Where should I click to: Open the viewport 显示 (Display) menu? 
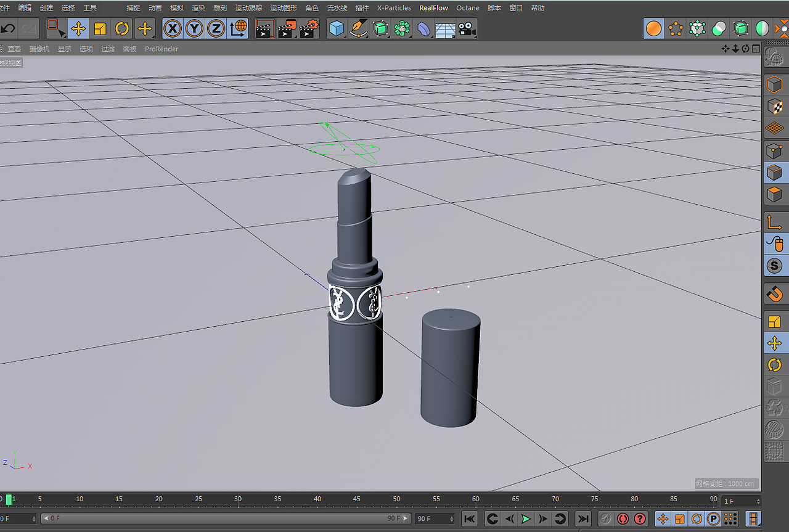(65, 49)
